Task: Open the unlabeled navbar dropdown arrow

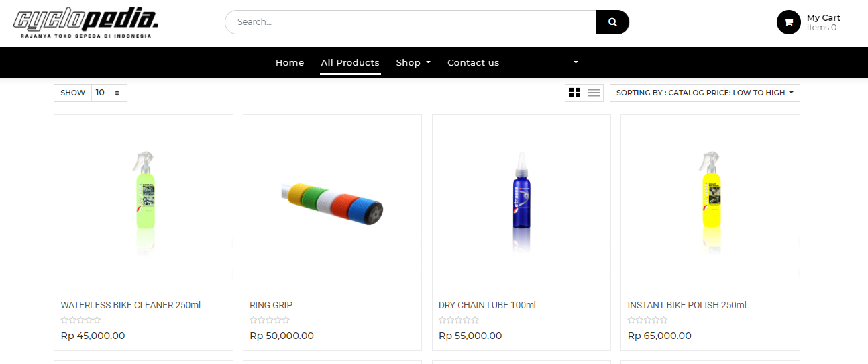Action: coord(576,62)
